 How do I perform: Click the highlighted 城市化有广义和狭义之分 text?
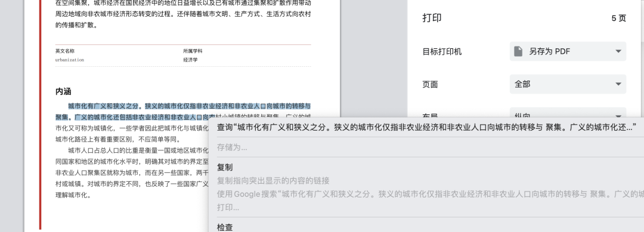[104, 106]
